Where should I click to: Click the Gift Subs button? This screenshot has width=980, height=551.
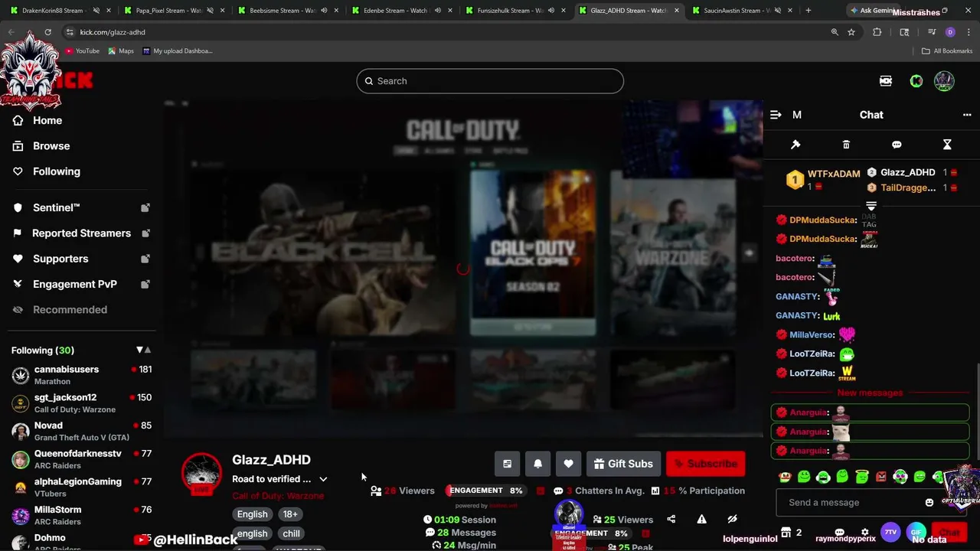[622, 464]
